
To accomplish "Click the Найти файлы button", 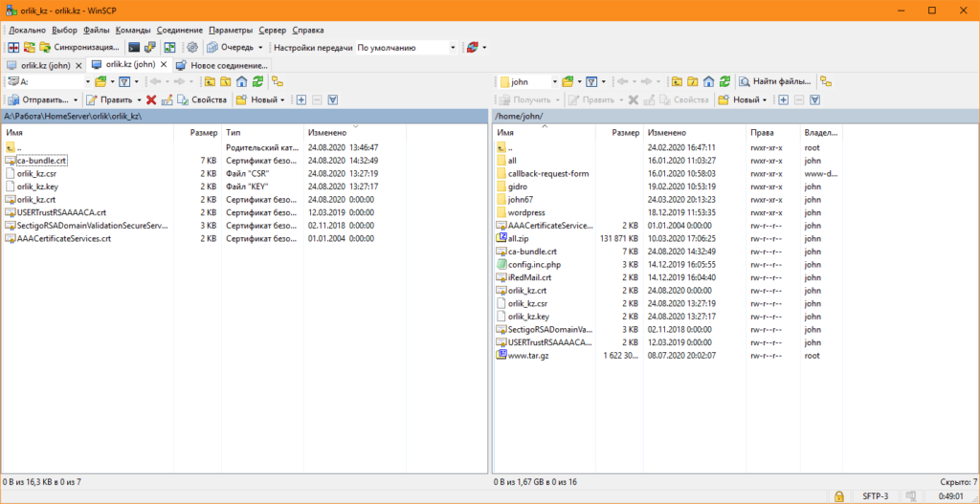I will (x=777, y=81).
